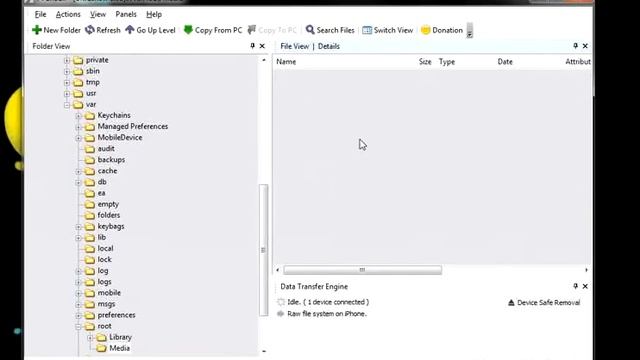Expand the Keychains folder
The height and width of the screenshot is (360, 640).
78,116
